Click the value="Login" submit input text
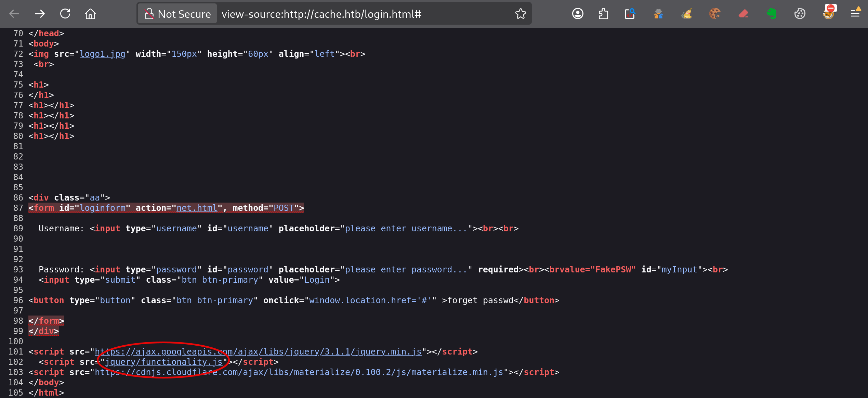 [x=302, y=280]
